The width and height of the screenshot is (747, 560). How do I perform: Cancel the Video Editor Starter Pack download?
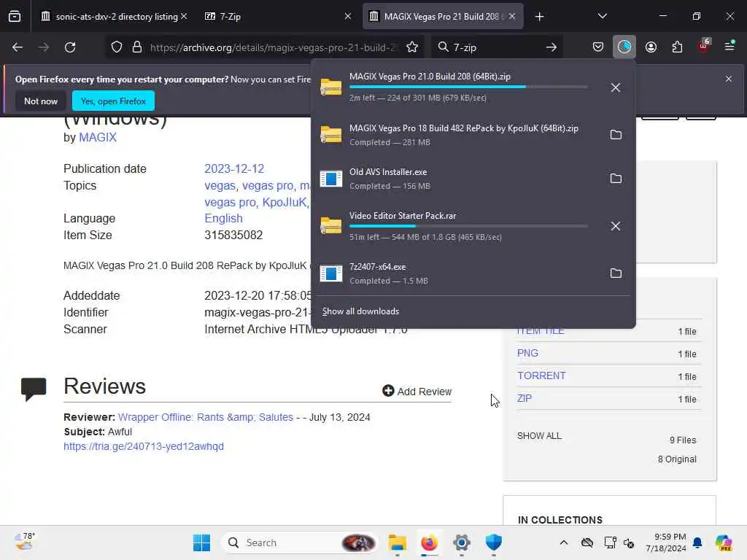pyautogui.click(x=616, y=226)
